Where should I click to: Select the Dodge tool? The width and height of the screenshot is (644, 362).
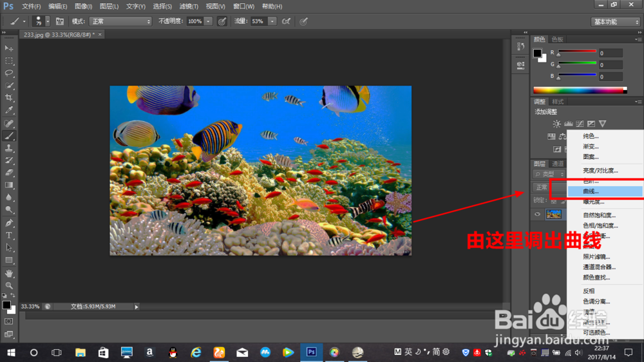(8, 209)
